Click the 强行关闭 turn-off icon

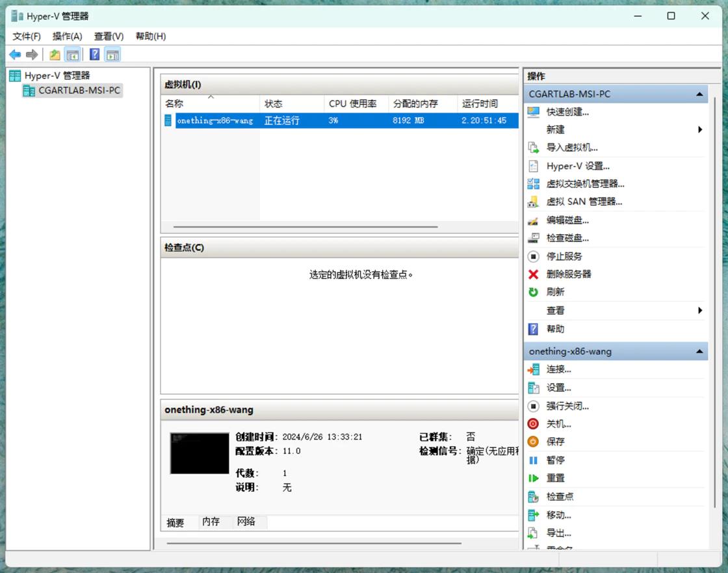click(x=534, y=406)
